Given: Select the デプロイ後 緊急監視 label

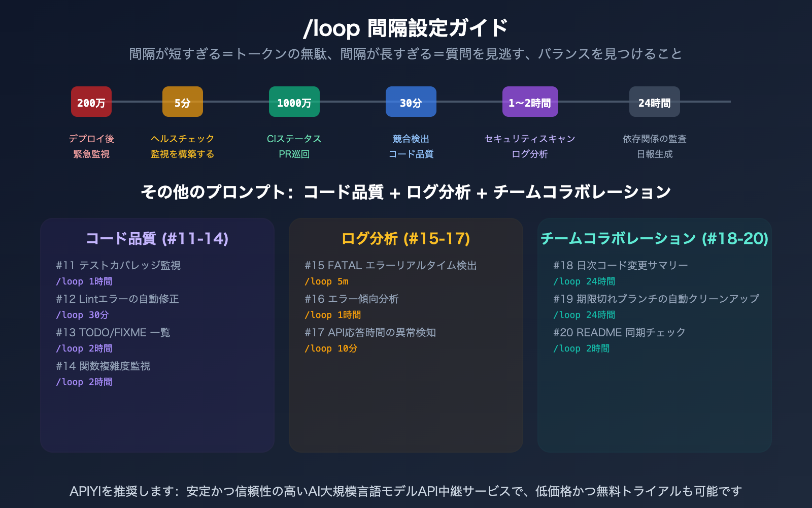Looking at the screenshot, I should [x=91, y=146].
